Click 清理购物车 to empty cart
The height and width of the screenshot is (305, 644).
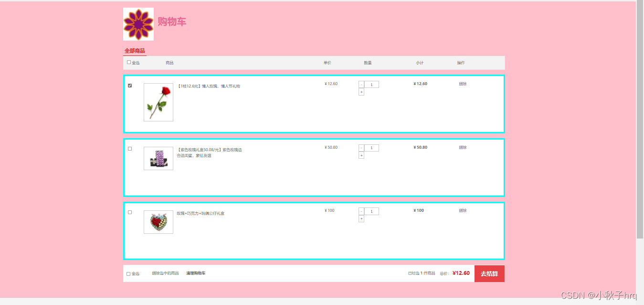(x=196, y=273)
